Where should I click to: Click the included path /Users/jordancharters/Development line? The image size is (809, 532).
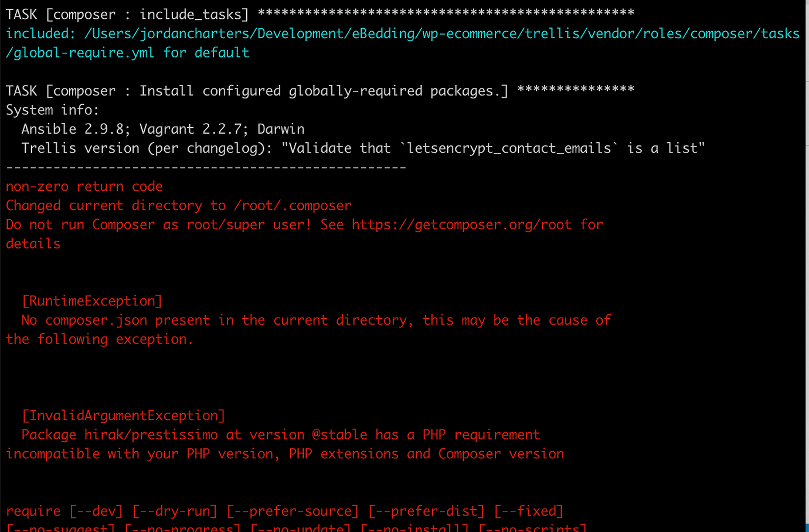[403, 34]
